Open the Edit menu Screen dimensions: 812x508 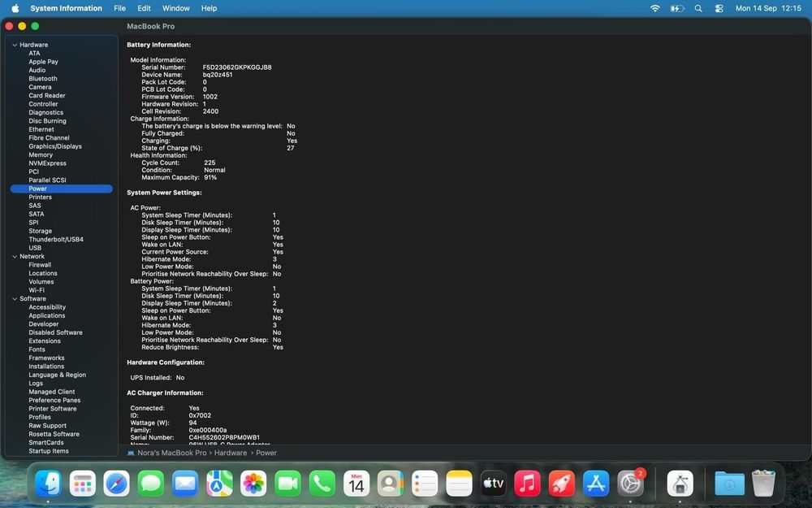(144, 8)
